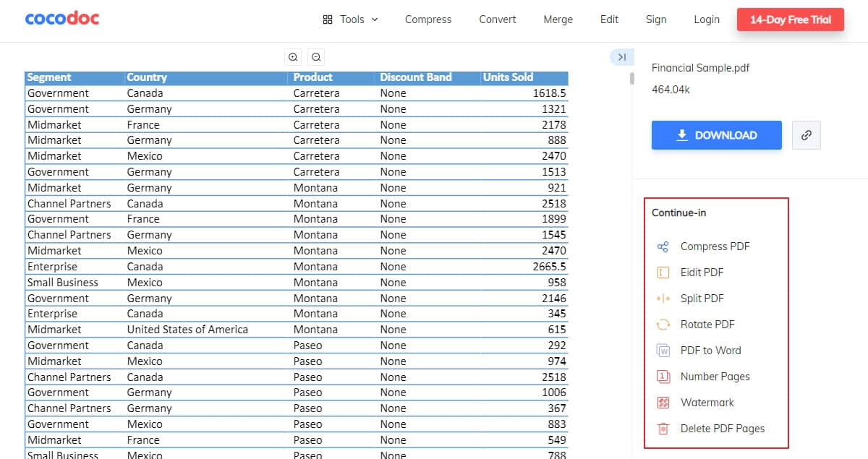The width and height of the screenshot is (868, 459).
Task: Click the Watermark tool icon
Action: tap(663, 402)
